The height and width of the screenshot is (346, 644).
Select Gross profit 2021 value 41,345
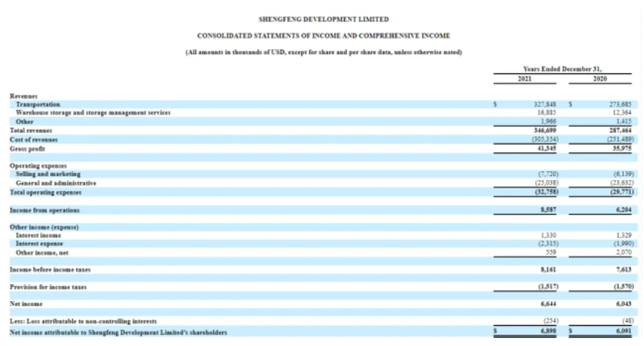tap(547, 149)
